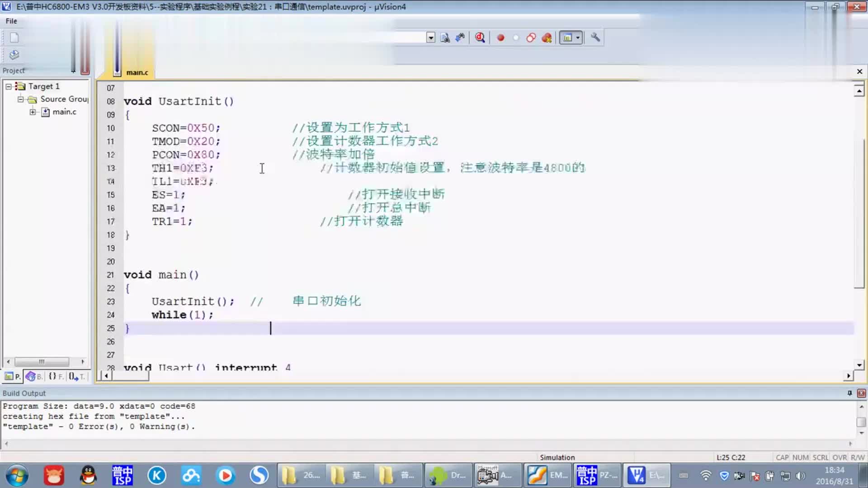The width and height of the screenshot is (868, 488).
Task: Click editor horizontal scroll left arrow
Action: [106, 376]
